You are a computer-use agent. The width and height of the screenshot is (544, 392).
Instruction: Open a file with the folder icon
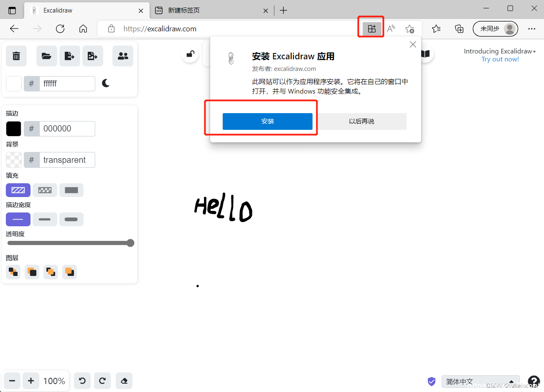46,56
